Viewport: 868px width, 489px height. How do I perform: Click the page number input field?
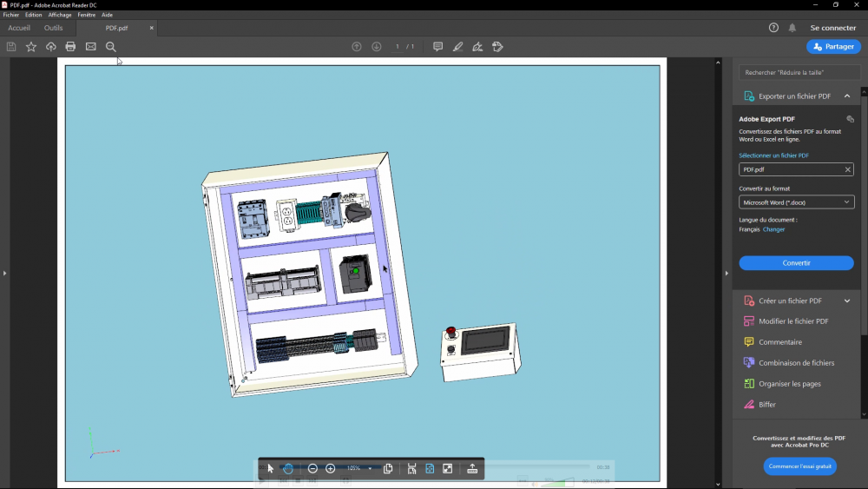[398, 47]
